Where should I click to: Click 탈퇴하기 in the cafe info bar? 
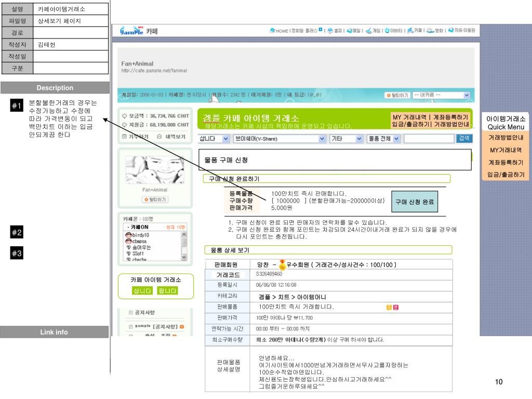pos(397,96)
